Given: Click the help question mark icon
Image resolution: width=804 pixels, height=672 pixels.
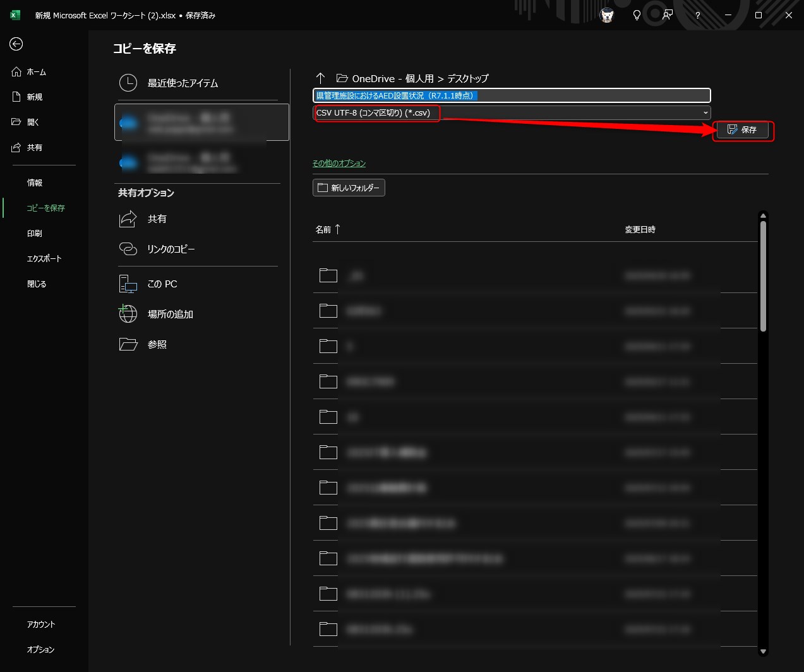Looking at the screenshot, I should (x=697, y=15).
